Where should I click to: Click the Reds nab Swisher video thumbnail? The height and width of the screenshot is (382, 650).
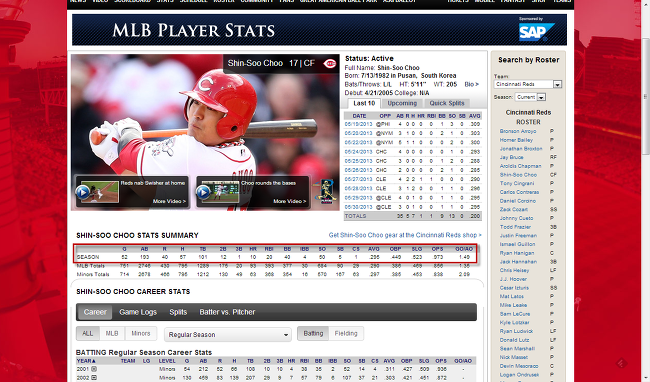(x=99, y=192)
